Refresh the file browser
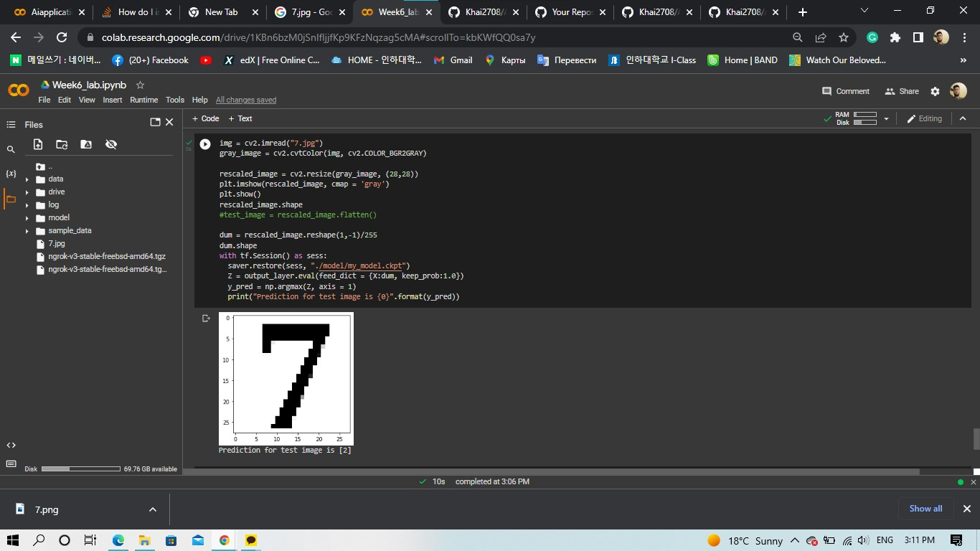Screen dimensions: 980x551 (x=62, y=144)
